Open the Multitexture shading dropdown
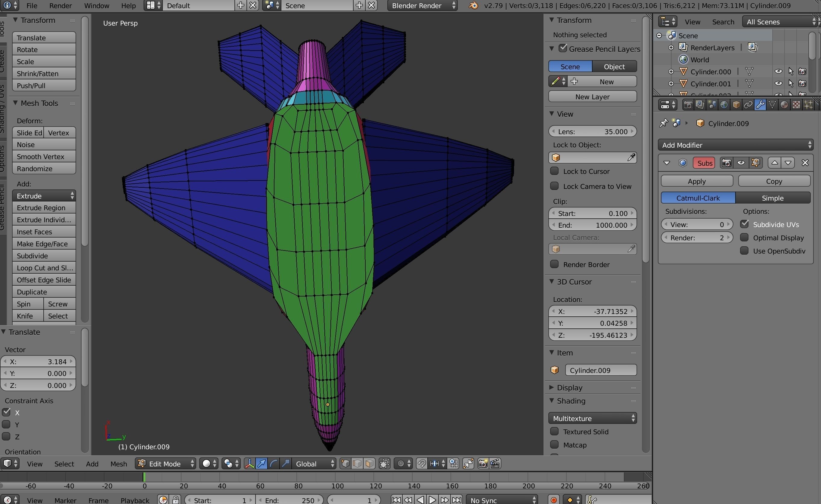The image size is (821, 504). click(x=592, y=418)
